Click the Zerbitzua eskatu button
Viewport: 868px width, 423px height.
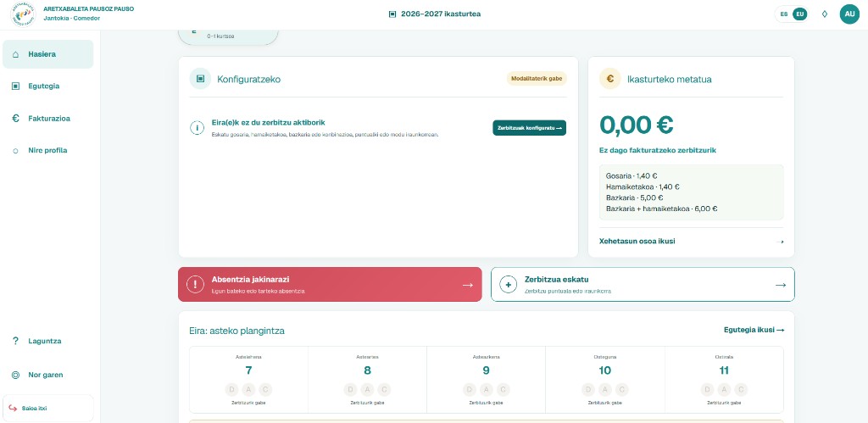[643, 285]
